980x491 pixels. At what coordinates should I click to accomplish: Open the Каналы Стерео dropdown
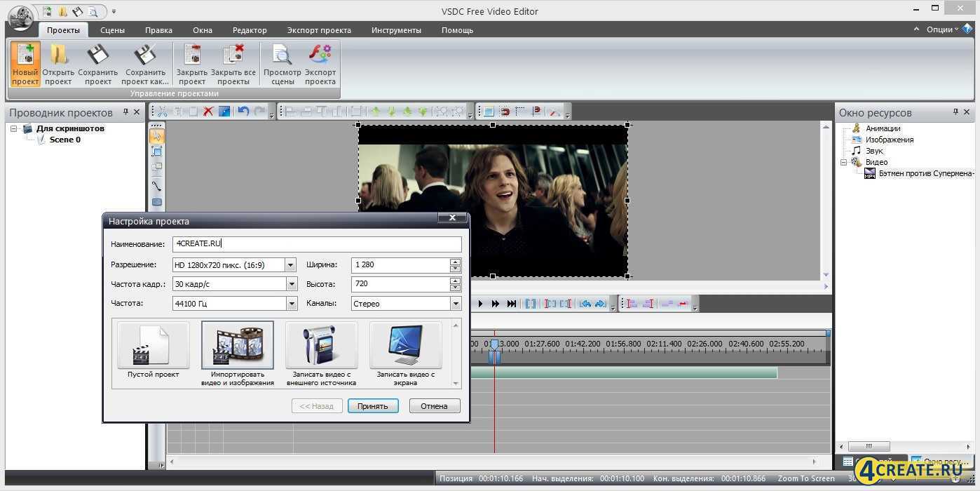click(456, 304)
